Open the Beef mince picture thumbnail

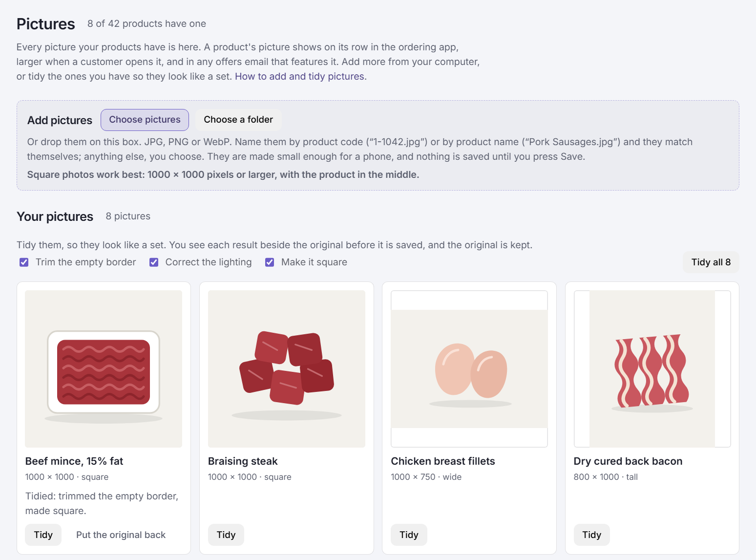click(104, 369)
